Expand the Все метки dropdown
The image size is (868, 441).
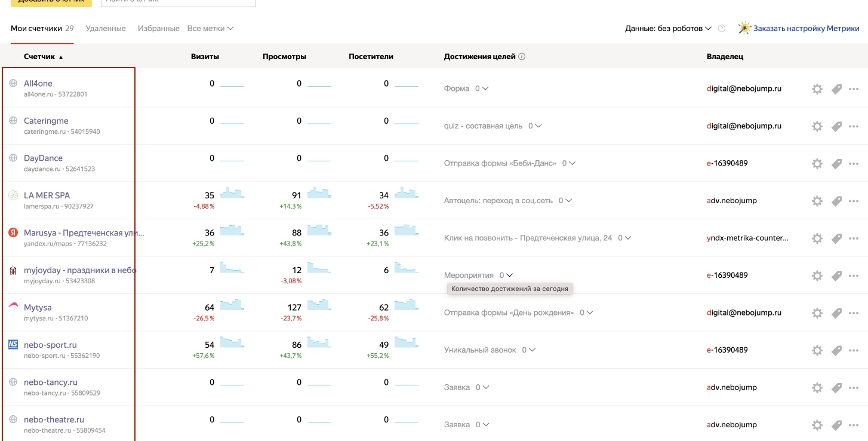pos(210,29)
